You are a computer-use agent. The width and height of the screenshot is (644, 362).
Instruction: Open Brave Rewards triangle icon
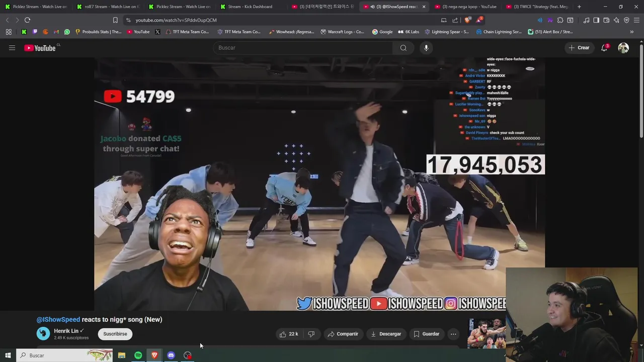click(479, 20)
